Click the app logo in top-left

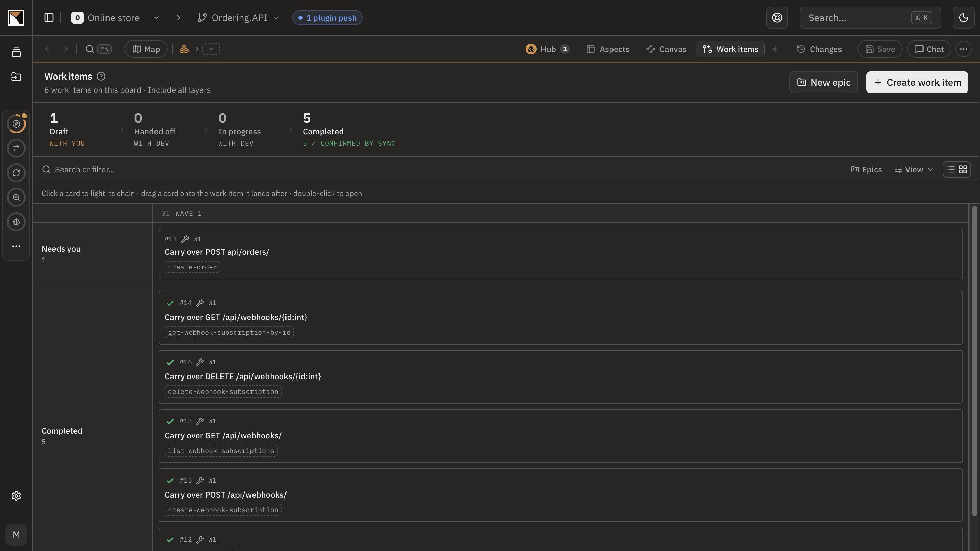(16, 18)
